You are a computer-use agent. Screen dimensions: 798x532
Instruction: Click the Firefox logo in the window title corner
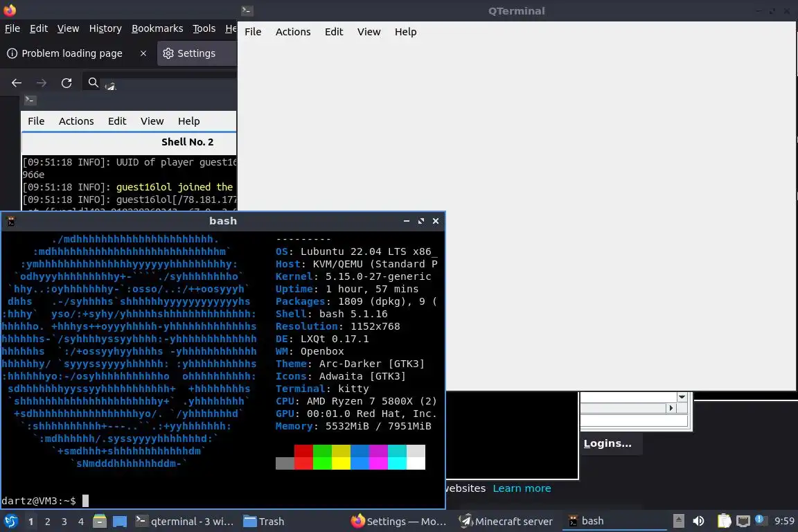coord(10,10)
